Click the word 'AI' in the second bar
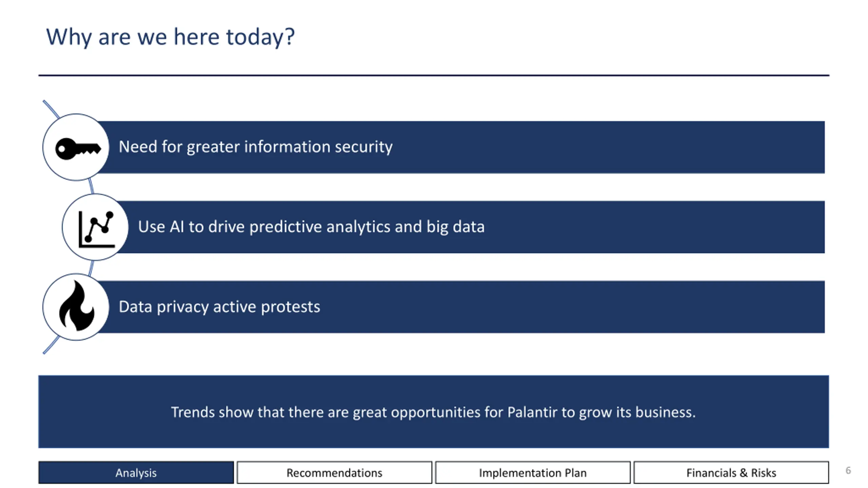The height and width of the screenshot is (488, 868). pyautogui.click(x=177, y=227)
